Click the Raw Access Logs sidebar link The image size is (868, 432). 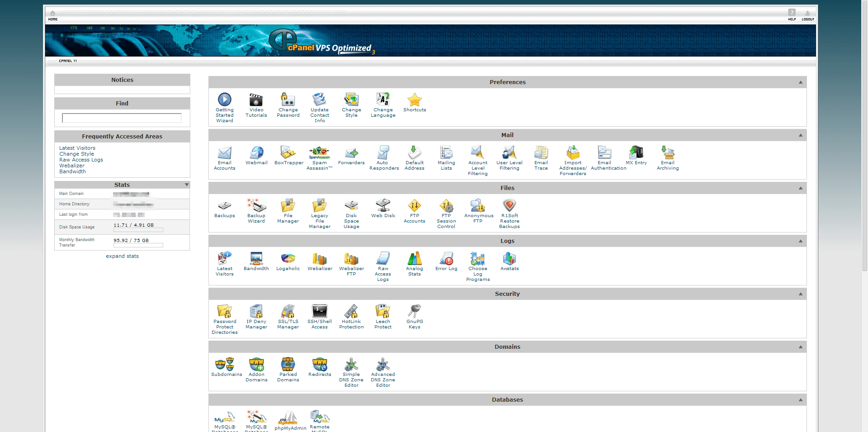(x=81, y=160)
